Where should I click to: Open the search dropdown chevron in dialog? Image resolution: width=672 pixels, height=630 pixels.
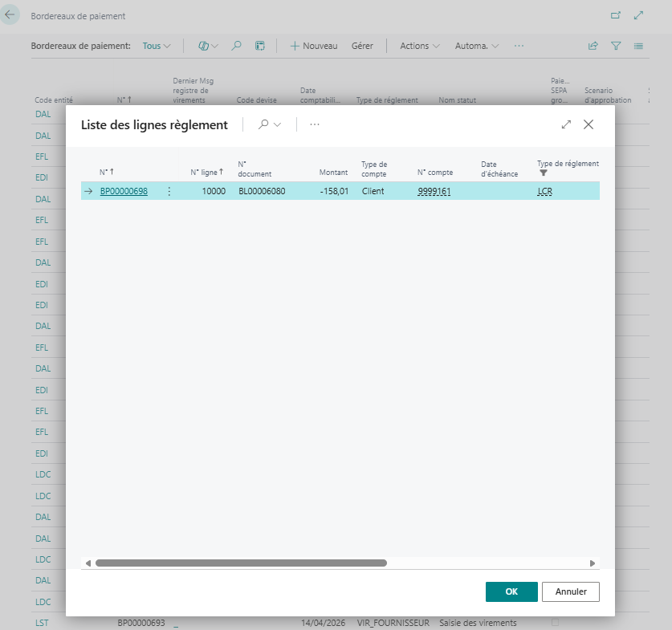(278, 124)
